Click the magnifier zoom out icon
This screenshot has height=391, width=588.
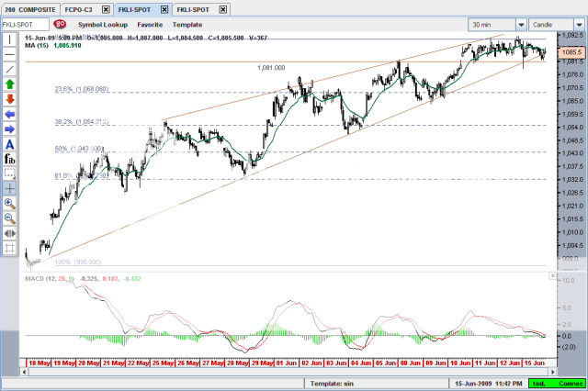point(10,218)
